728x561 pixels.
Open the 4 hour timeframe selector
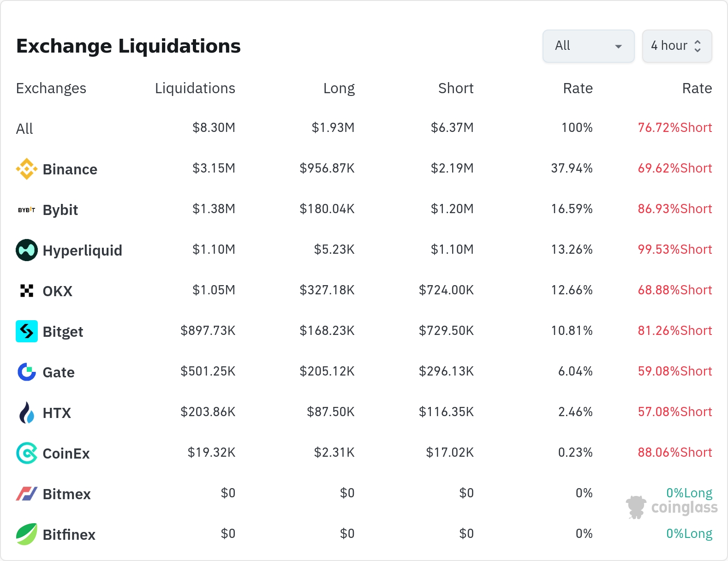coord(676,46)
